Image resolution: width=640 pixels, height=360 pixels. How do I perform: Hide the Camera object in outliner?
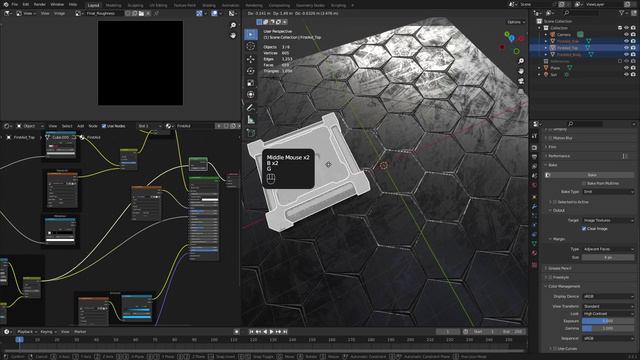(626, 35)
